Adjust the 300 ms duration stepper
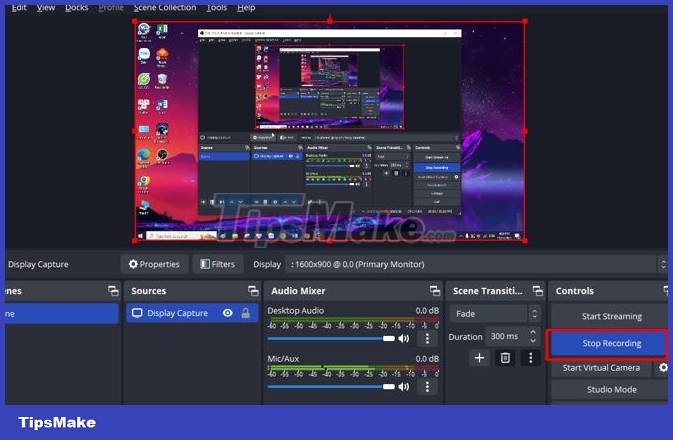This screenshot has width=673, height=440. pos(533,336)
